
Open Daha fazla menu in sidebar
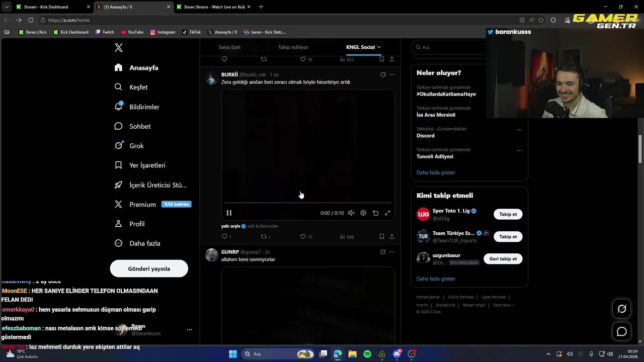[137, 243]
